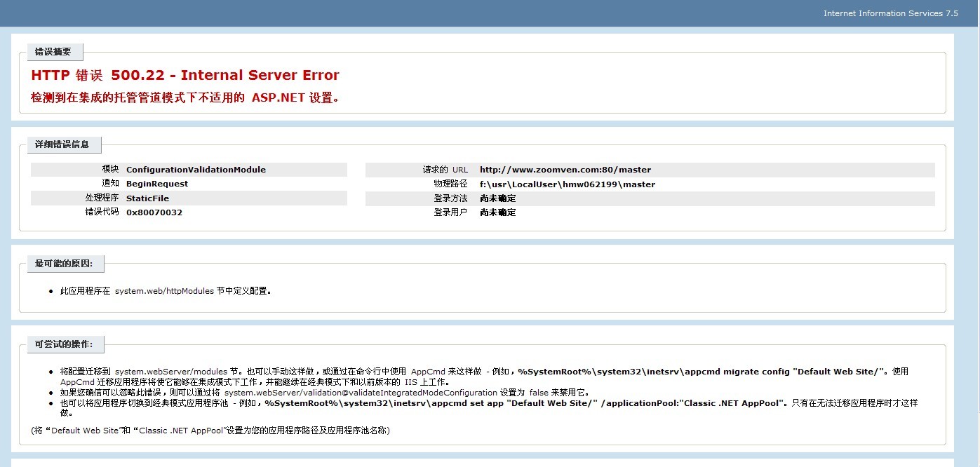
Task: Click the red ASP.NET 设置 description line
Action: [185, 97]
